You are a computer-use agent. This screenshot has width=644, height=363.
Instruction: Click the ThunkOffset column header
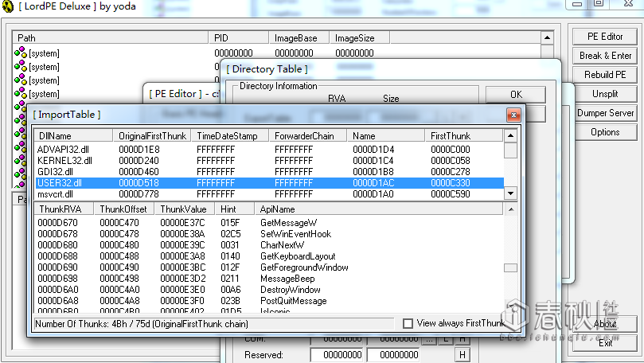point(124,209)
